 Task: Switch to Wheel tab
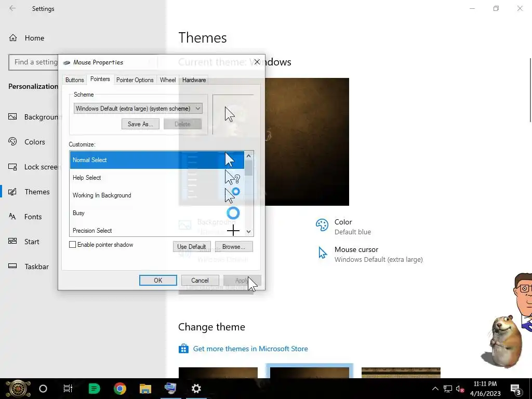(x=168, y=80)
